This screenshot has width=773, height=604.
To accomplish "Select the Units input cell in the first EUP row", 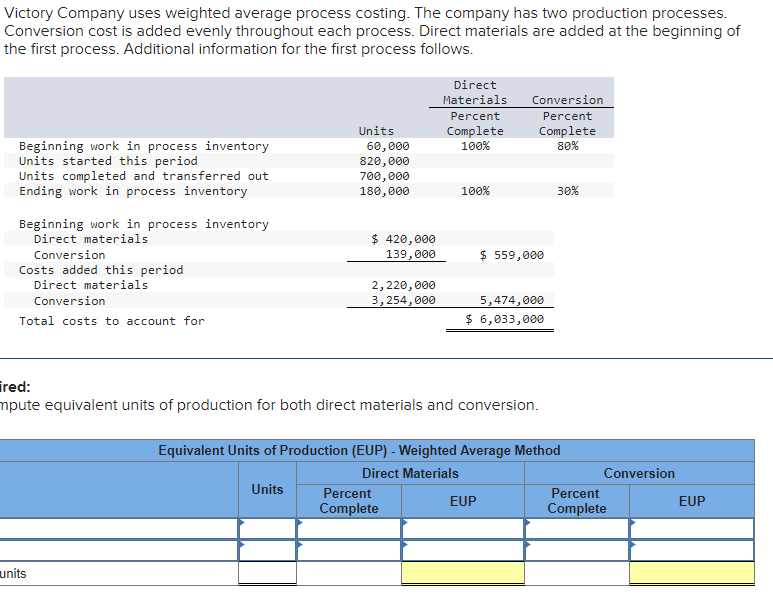I will pos(268,529).
